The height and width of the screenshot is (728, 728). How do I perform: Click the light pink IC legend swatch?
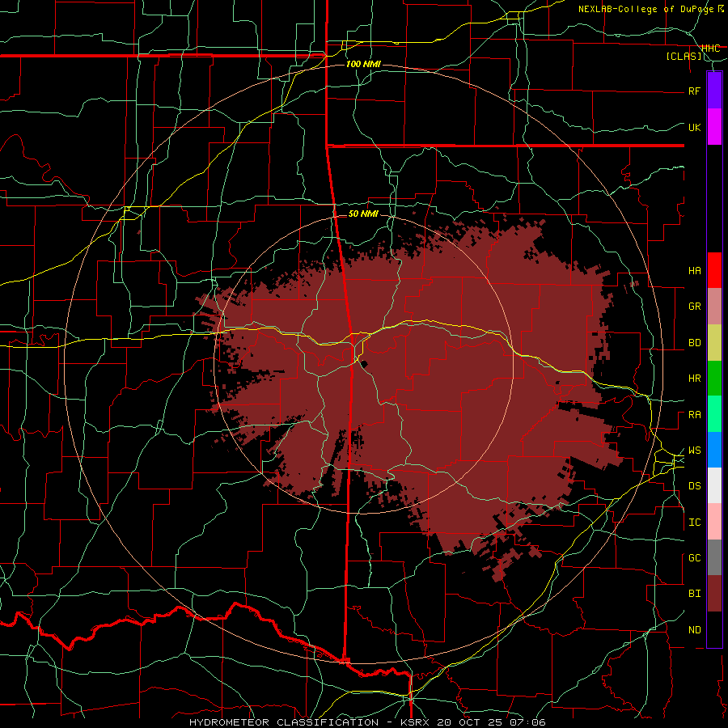pos(714,522)
